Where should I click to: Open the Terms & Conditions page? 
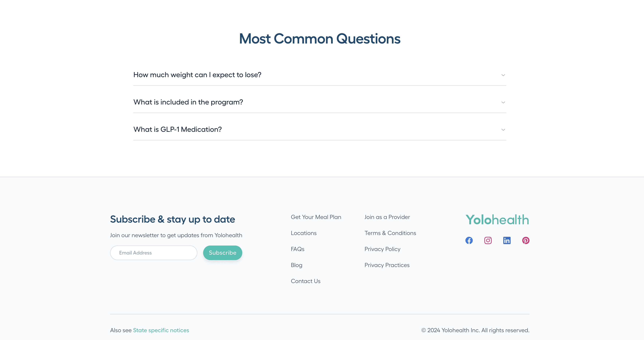click(x=390, y=233)
